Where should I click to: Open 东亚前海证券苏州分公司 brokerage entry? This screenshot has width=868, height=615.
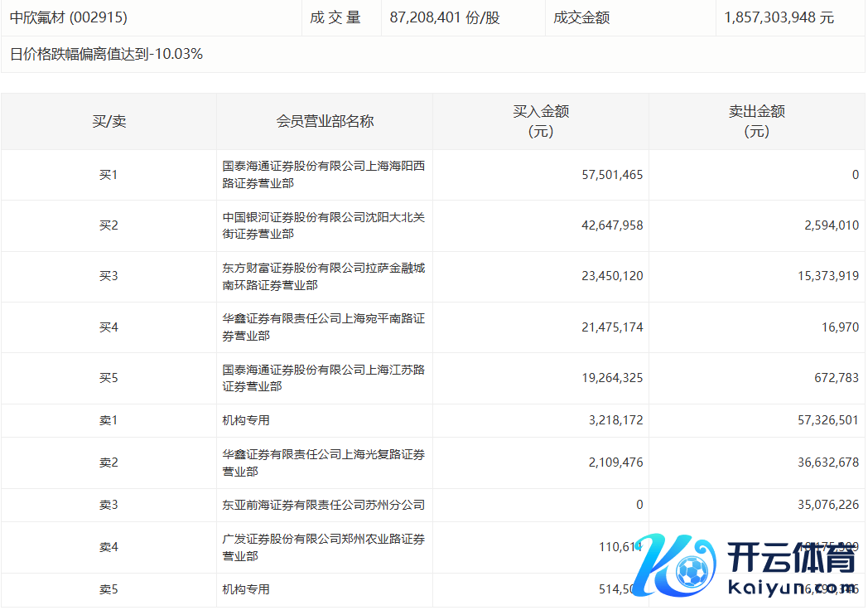pyautogui.click(x=323, y=505)
